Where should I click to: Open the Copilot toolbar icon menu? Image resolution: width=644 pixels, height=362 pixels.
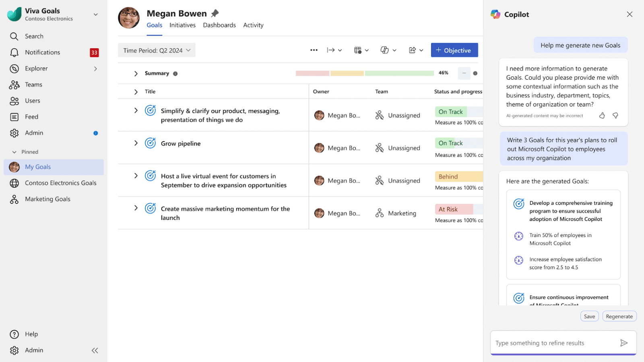(388, 50)
